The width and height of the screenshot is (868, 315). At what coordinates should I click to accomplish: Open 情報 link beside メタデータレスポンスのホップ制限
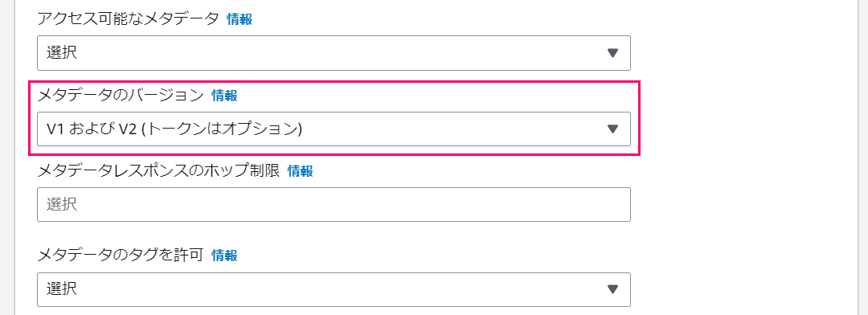300,172
